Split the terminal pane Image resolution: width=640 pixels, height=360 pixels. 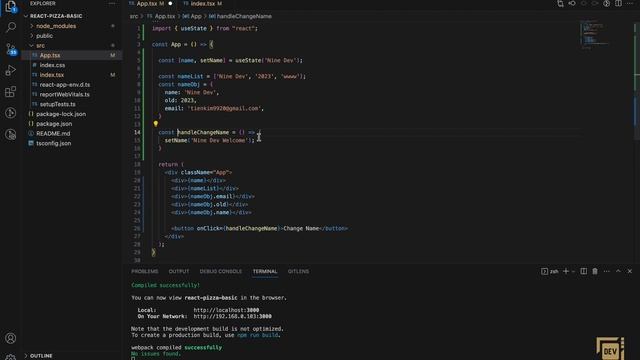[584, 271]
